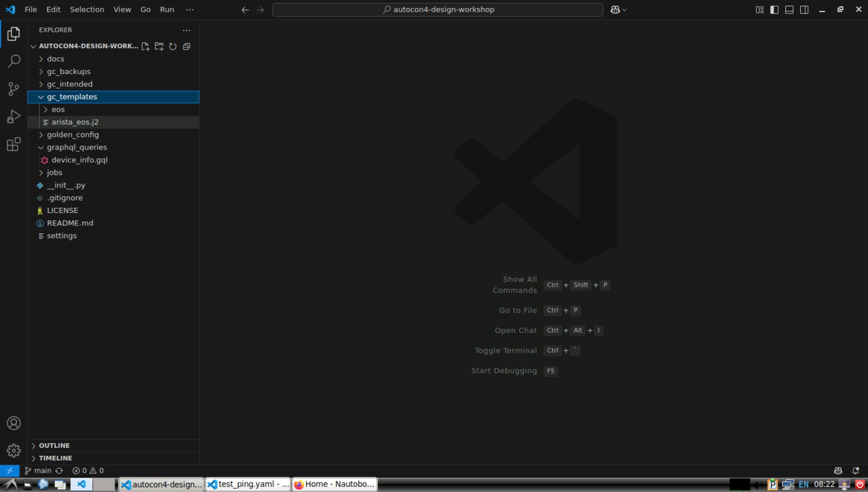Expand the gc_backups folder
The width and height of the screenshot is (868, 492).
69,71
